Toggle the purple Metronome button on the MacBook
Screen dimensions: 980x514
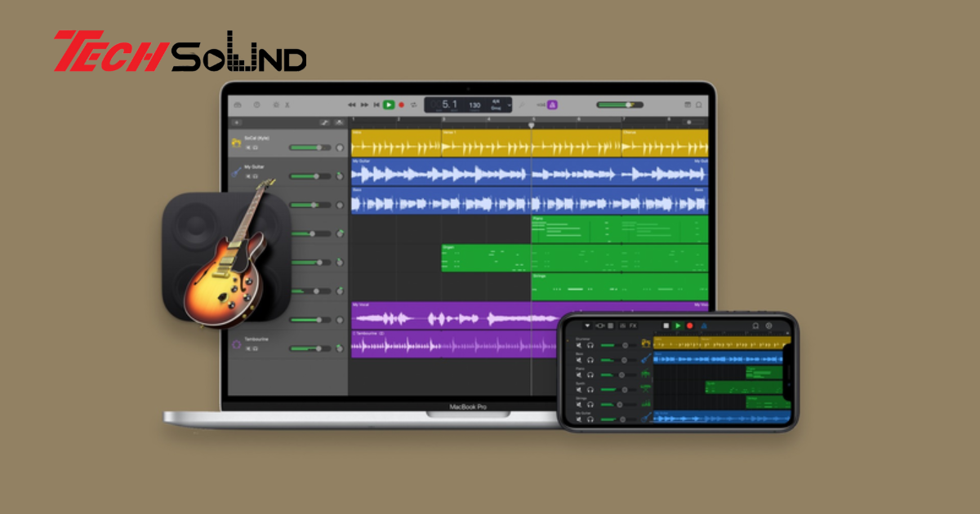coord(553,105)
